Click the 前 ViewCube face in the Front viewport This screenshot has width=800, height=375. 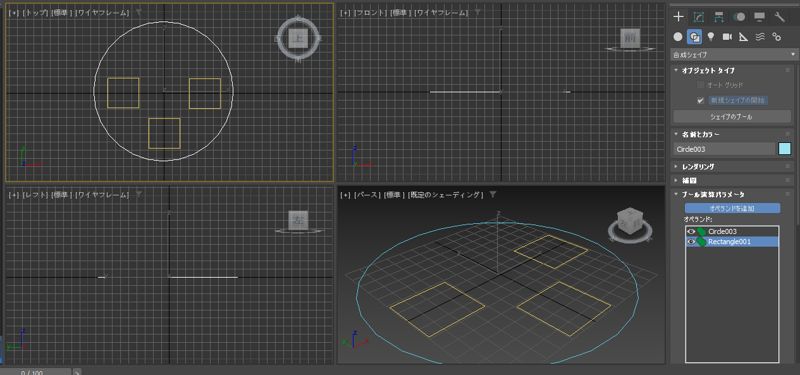pyautogui.click(x=630, y=38)
